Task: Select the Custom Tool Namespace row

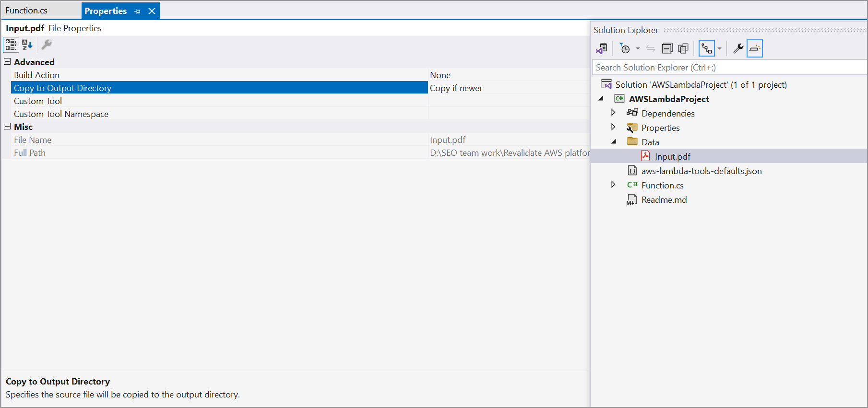Action: pos(300,114)
